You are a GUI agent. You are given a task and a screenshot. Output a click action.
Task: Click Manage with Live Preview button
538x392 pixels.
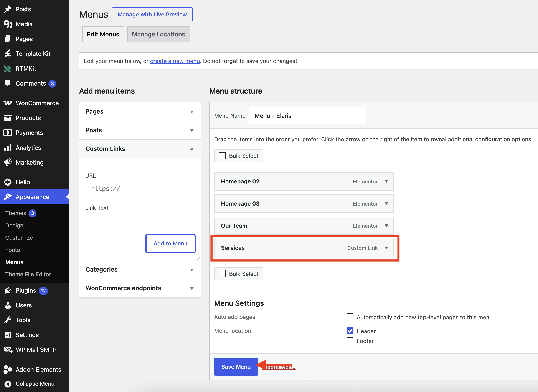(x=152, y=15)
